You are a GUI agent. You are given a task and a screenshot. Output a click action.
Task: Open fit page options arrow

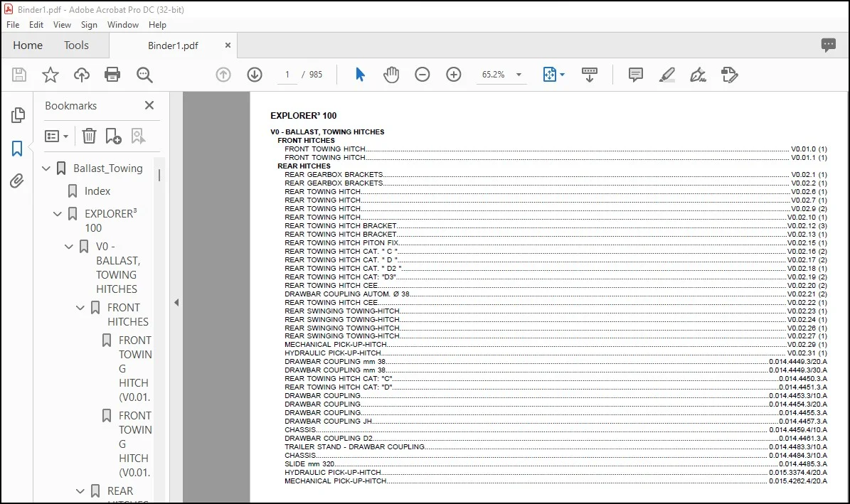tap(562, 75)
